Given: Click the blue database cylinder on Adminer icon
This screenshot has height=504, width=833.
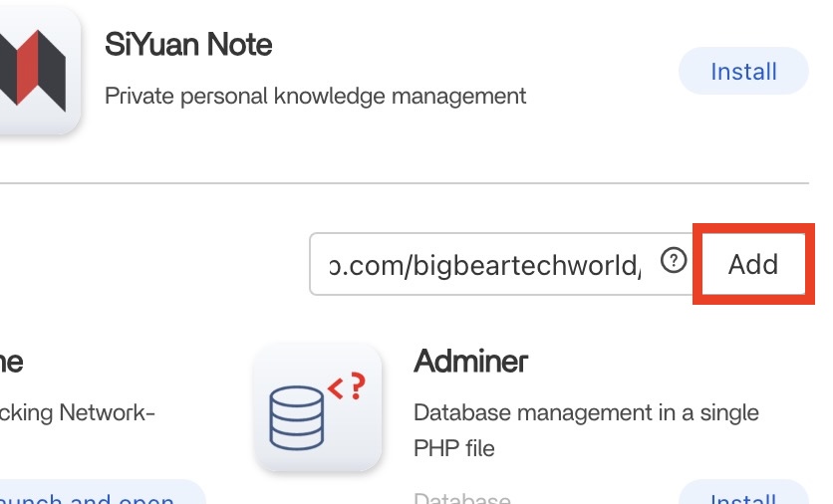Looking at the screenshot, I should (297, 418).
